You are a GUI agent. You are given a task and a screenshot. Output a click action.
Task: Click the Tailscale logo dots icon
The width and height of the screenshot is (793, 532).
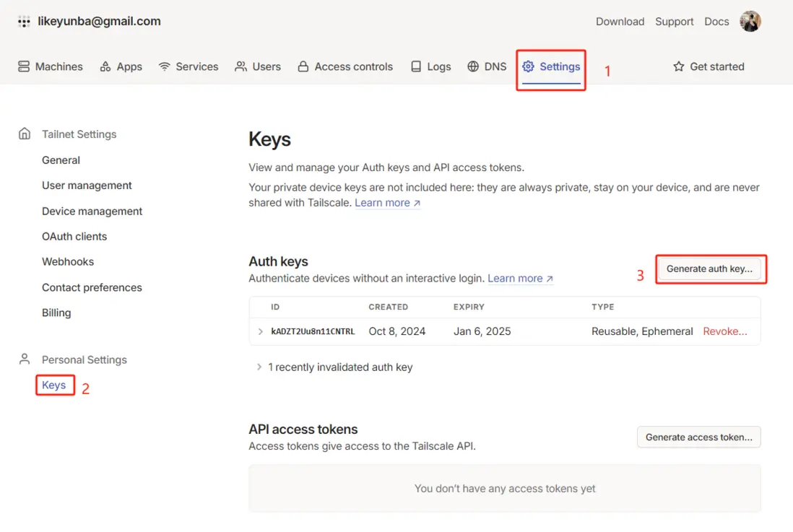pos(24,22)
